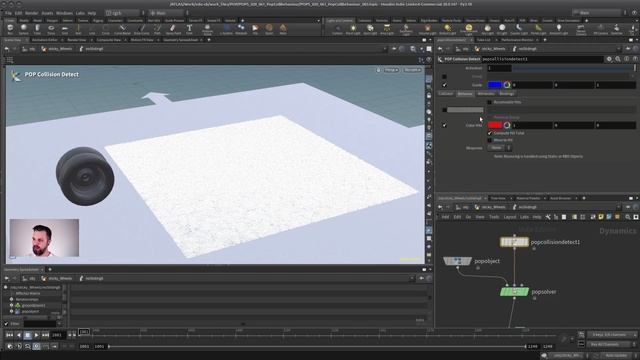Select the popsolver node

pyautogui.click(x=514, y=291)
